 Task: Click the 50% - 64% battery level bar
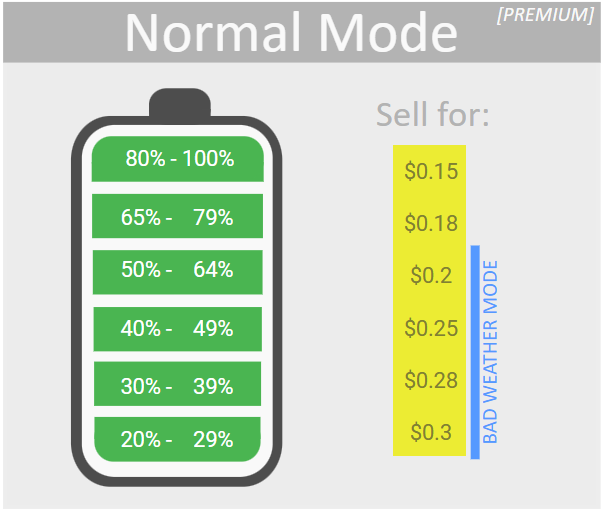coord(177,270)
